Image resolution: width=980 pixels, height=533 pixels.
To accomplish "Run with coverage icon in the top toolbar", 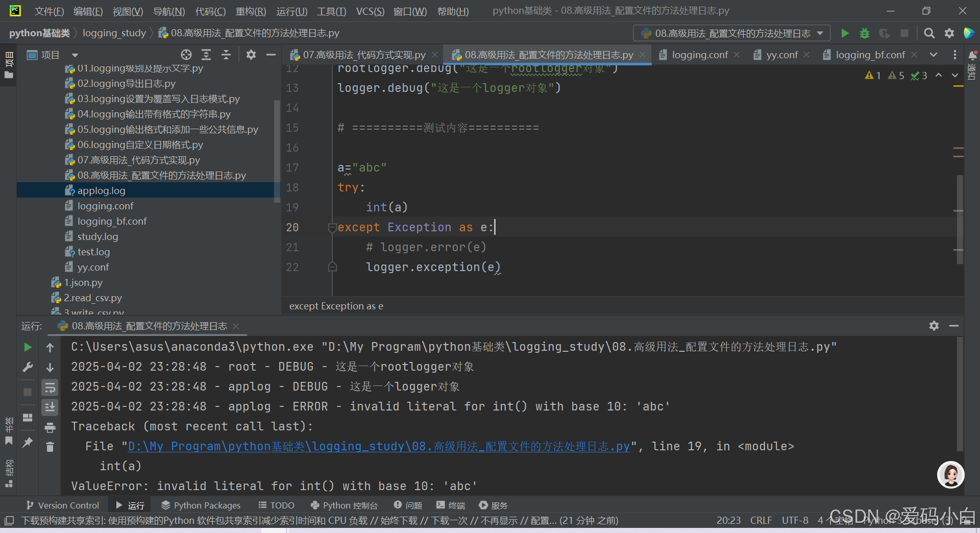I will (885, 33).
